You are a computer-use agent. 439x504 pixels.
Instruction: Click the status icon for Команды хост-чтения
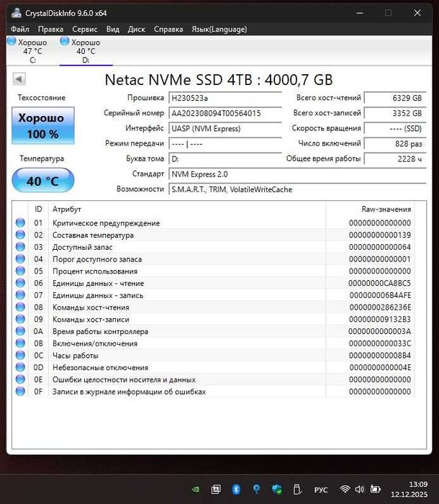pyautogui.click(x=20, y=307)
